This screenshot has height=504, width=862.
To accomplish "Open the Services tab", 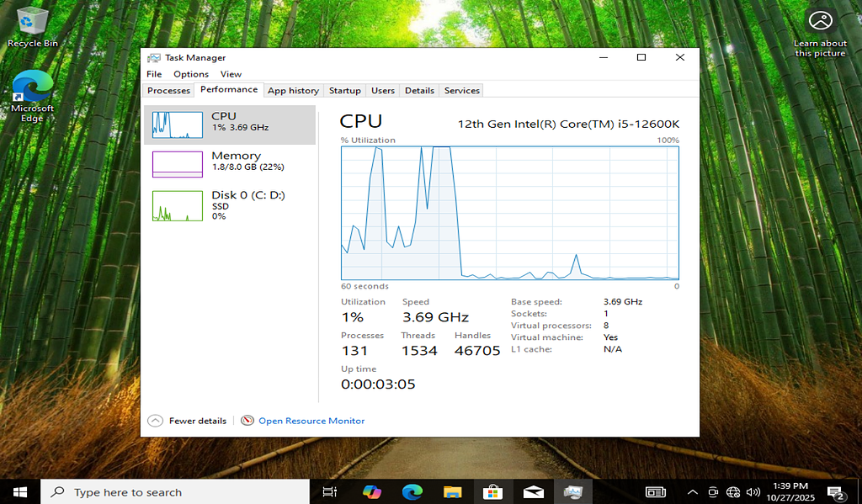I will (461, 91).
